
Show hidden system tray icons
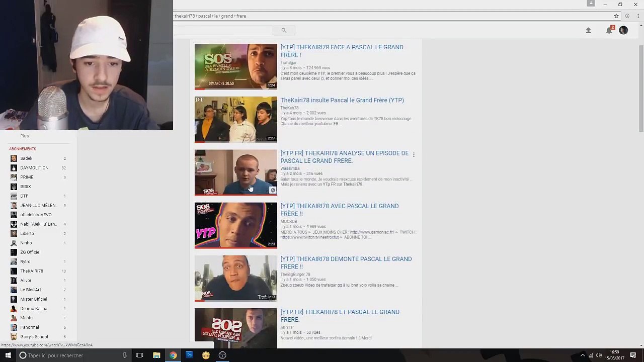point(583,355)
